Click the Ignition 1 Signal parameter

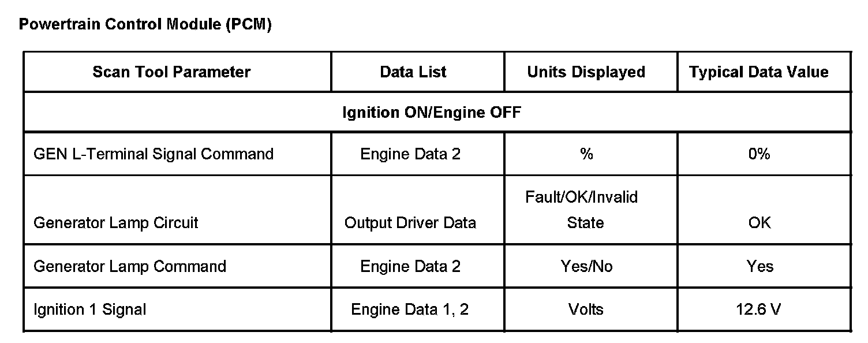90,310
